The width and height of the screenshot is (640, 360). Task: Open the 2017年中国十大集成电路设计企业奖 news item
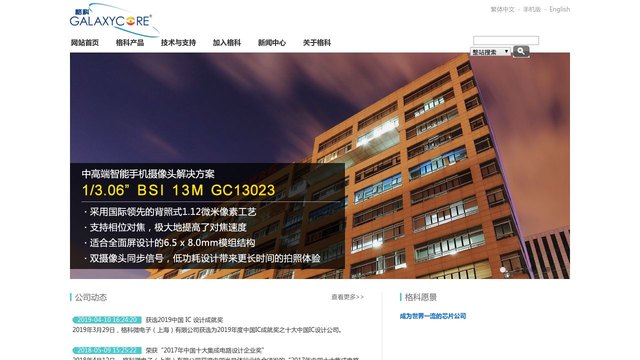(205, 350)
